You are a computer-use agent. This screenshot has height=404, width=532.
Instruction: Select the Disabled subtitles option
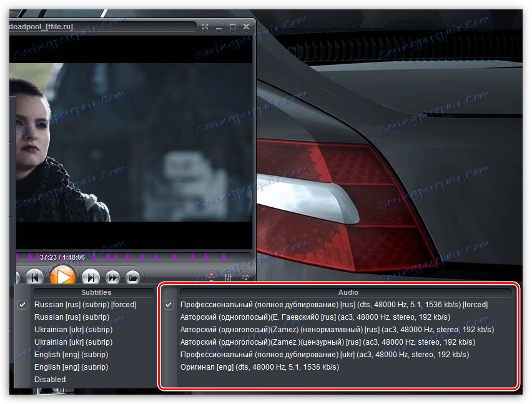[50, 379]
